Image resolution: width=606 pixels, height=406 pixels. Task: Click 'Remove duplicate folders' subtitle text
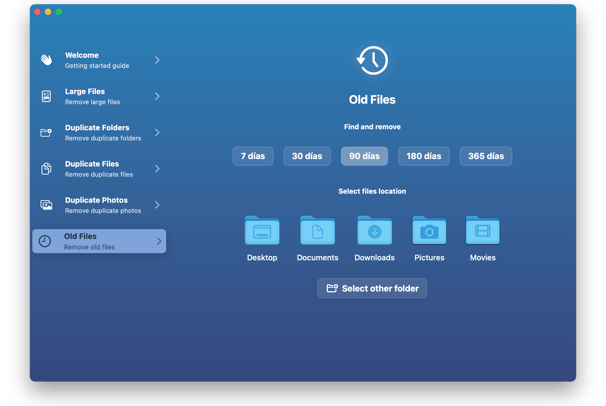point(103,138)
